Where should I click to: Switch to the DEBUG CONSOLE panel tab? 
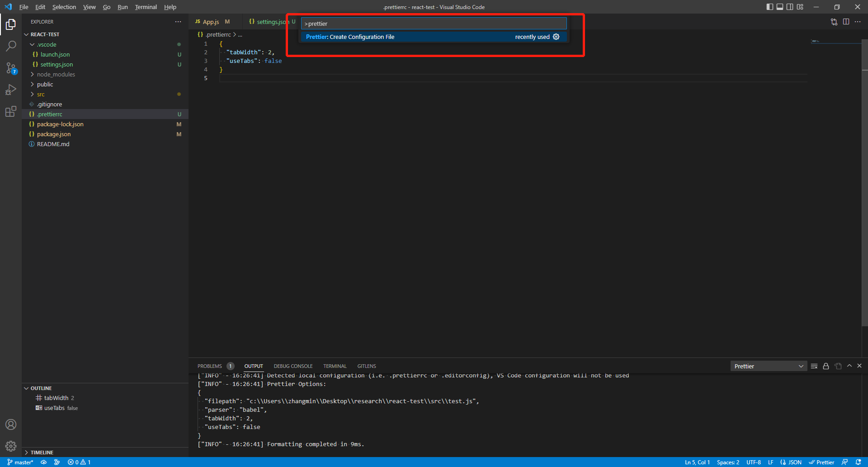pyautogui.click(x=293, y=366)
